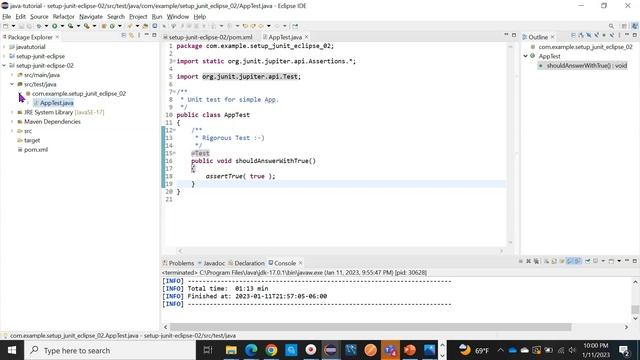Open the Refactor menu
The height and width of the screenshot is (360, 640).
[64, 17]
